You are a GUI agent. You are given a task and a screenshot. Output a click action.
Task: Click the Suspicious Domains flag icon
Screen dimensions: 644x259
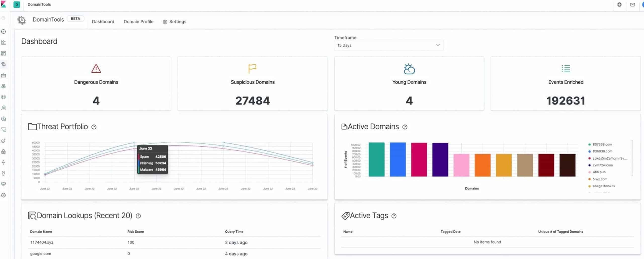coord(252,69)
